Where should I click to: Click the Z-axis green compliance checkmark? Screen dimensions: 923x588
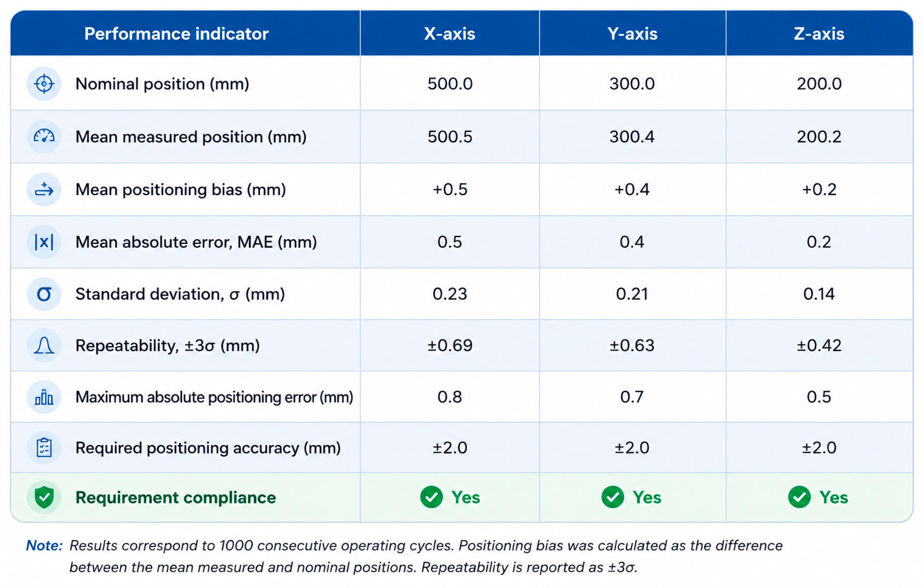pos(799,497)
